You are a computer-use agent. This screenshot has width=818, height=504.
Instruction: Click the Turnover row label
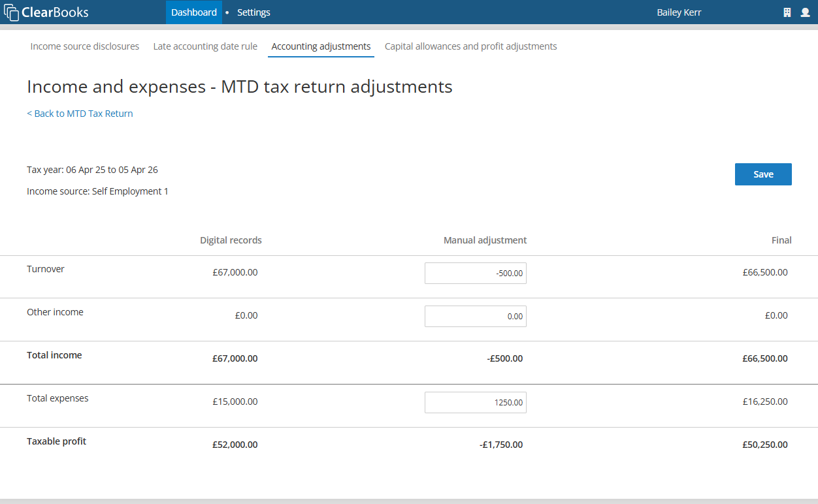tap(46, 269)
